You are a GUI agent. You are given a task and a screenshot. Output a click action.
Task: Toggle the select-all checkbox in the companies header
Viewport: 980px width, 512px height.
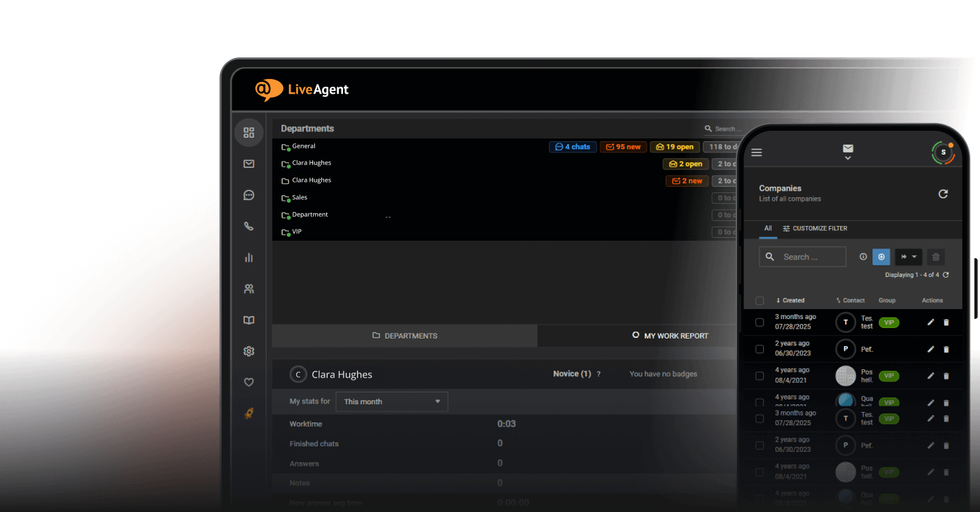(x=759, y=300)
